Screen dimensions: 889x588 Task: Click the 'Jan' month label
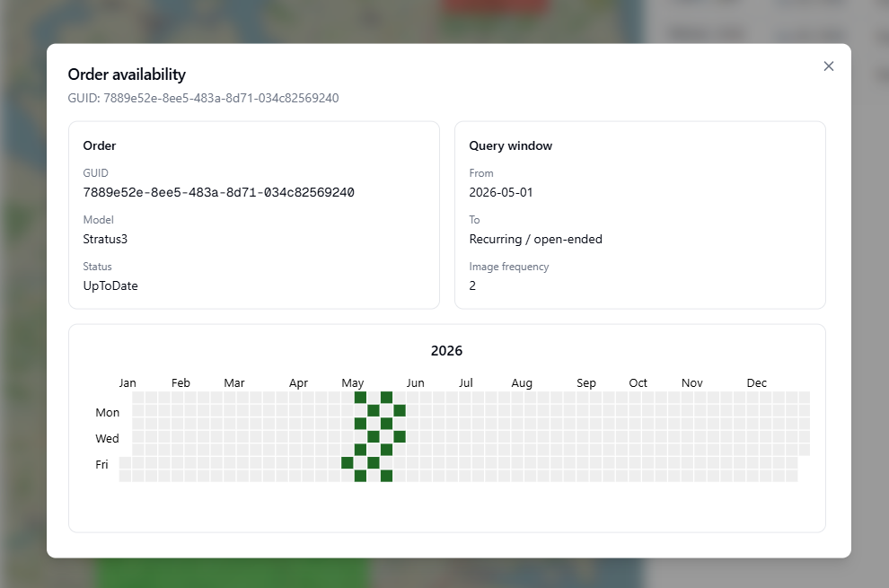click(127, 383)
